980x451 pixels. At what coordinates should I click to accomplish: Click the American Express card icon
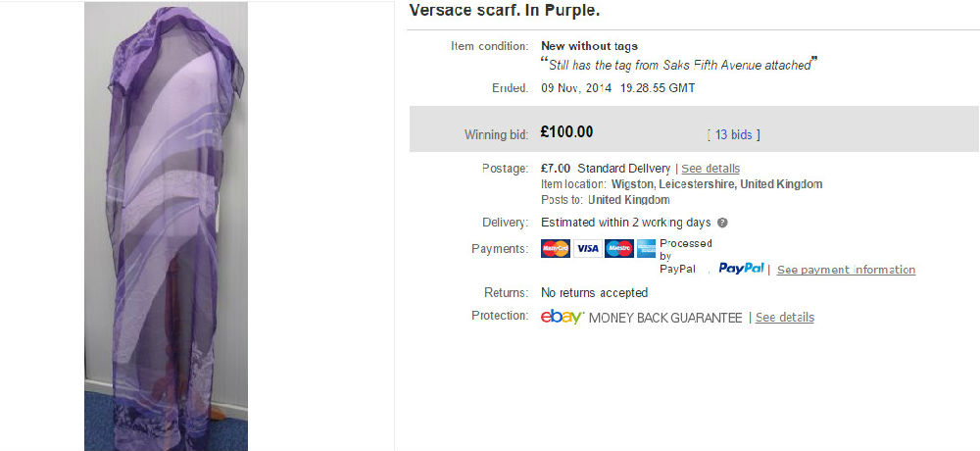(x=646, y=248)
